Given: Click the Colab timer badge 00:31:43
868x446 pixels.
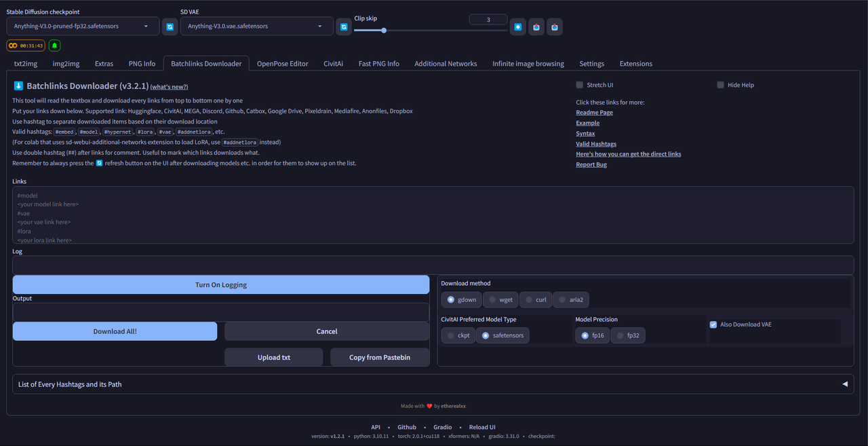Looking at the screenshot, I should (26, 45).
